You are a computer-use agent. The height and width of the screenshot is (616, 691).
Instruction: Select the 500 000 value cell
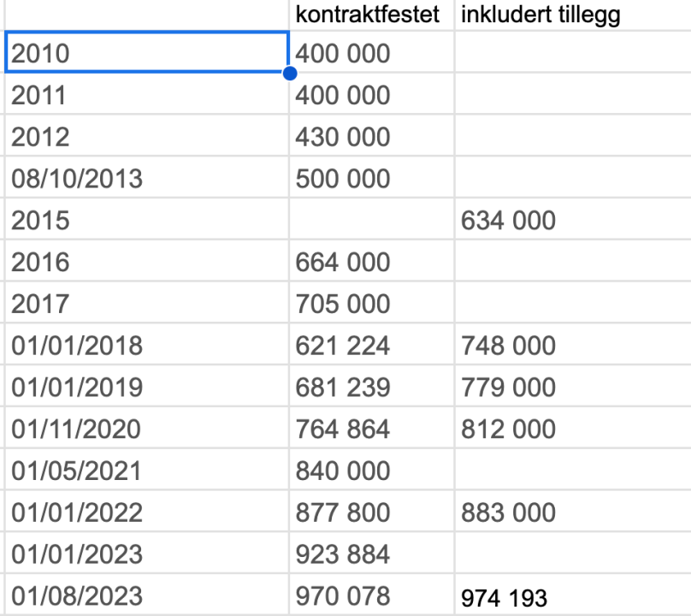pyautogui.click(x=371, y=179)
